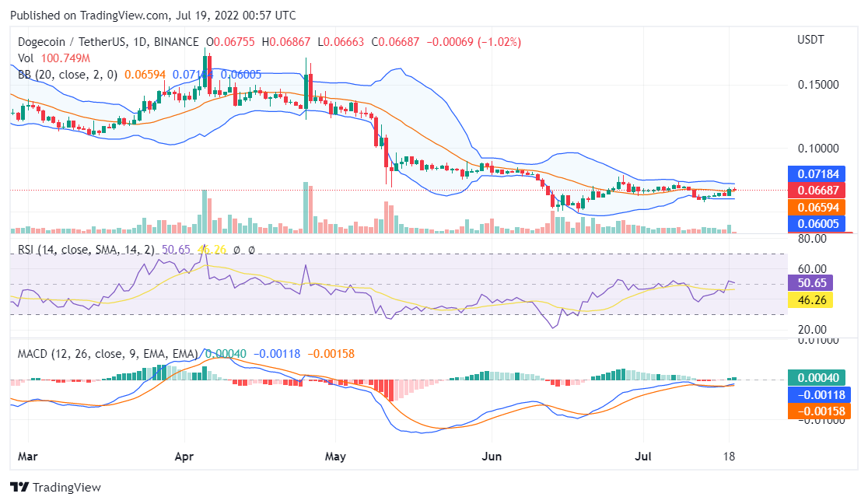Select the BB (20, close, 2, 0) indicator legend
This screenshot has width=868, height=504.
68,75
